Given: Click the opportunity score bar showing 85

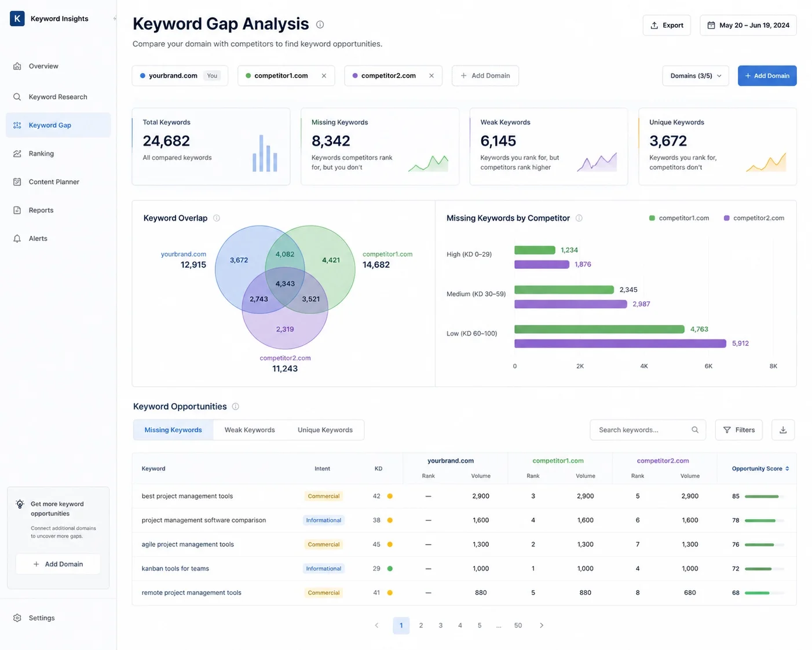Looking at the screenshot, I should pos(765,496).
